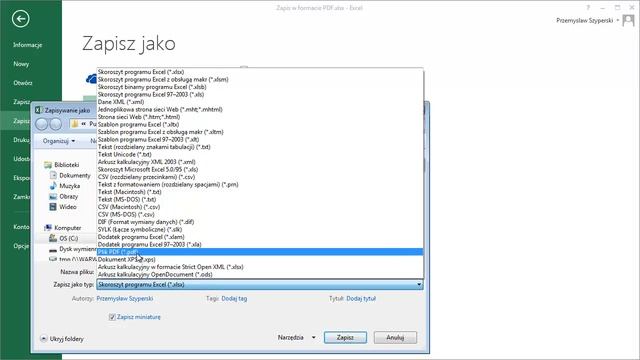Select Excel macro-enabled workbook (*.xlsm)
Screen dimensions: 640x360
pyautogui.click(x=260, y=79)
